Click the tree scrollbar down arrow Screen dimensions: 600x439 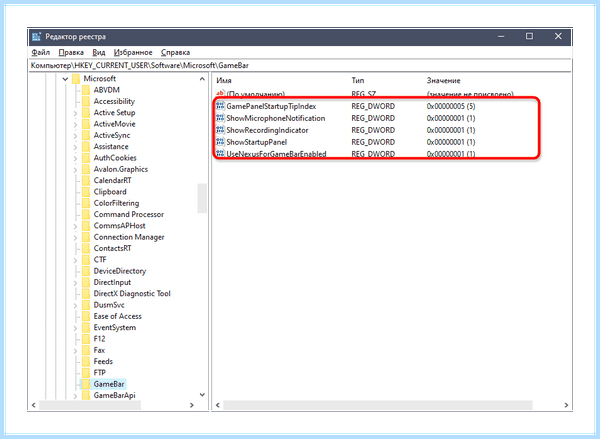pos(202,395)
